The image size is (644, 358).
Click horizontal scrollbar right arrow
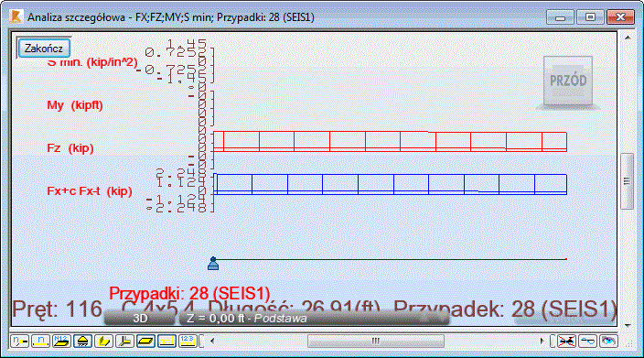(x=542, y=342)
